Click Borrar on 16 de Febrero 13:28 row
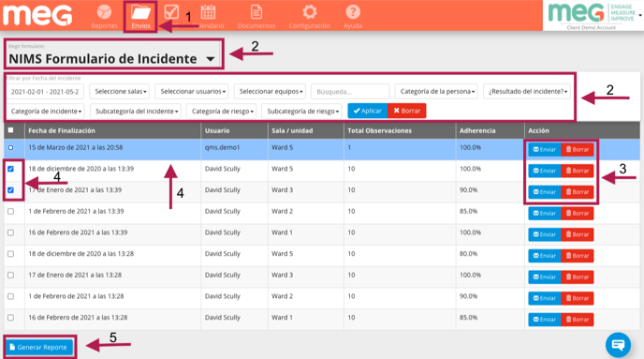The width and height of the screenshot is (644, 359). (577, 320)
